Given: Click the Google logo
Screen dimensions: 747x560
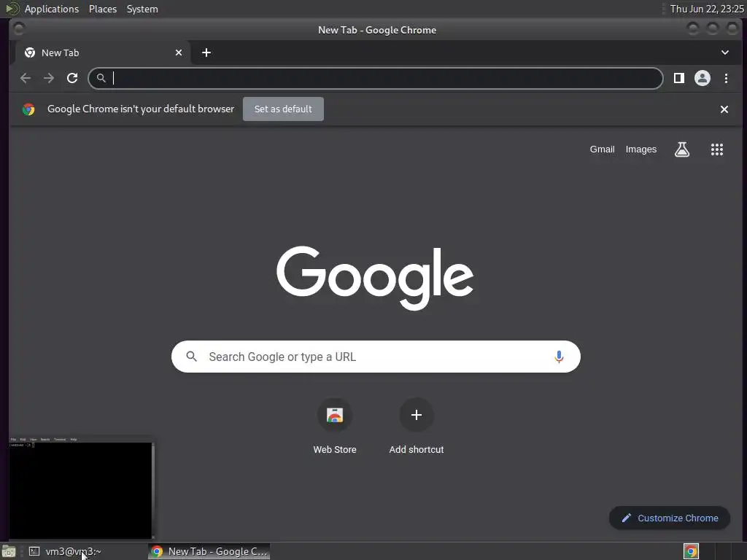Looking at the screenshot, I should pyautogui.click(x=375, y=278).
